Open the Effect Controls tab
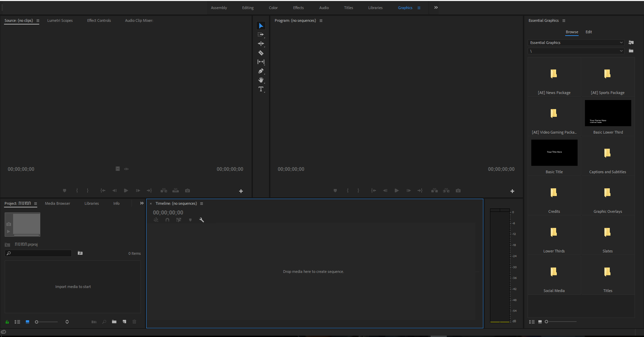This screenshot has height=337, width=644. click(99, 20)
